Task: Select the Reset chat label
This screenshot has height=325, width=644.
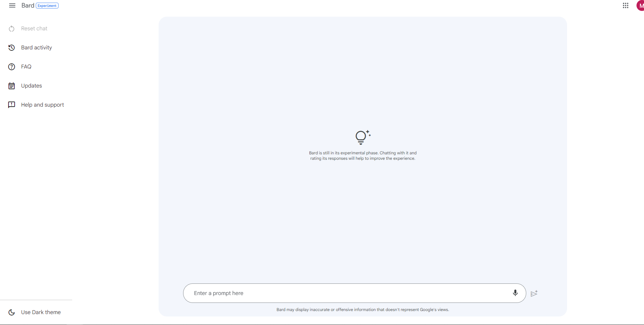Action: point(34,29)
